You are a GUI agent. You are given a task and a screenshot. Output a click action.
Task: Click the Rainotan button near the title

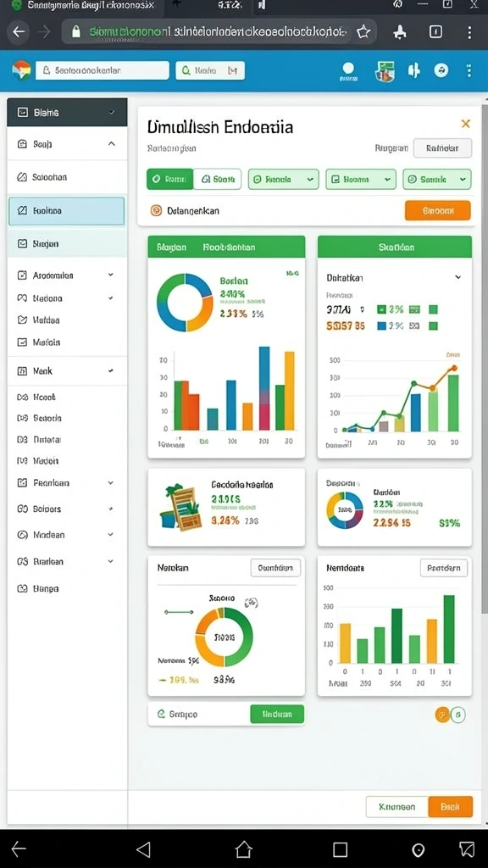pyautogui.click(x=442, y=148)
